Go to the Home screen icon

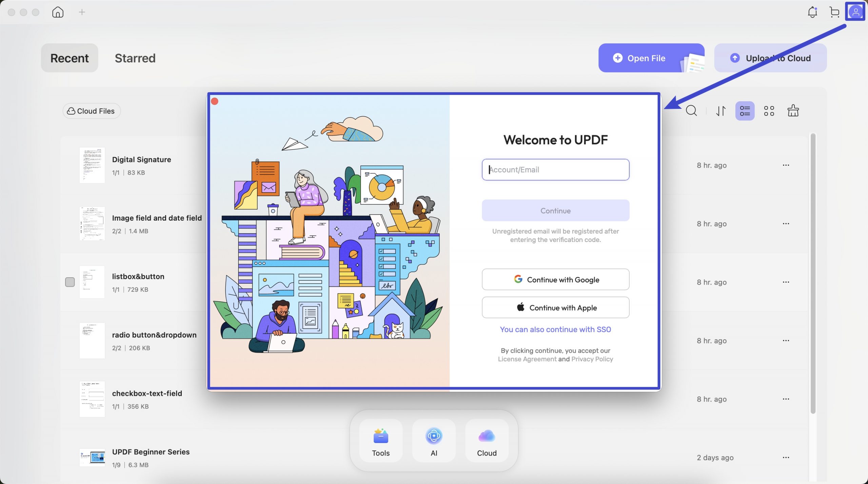58,12
